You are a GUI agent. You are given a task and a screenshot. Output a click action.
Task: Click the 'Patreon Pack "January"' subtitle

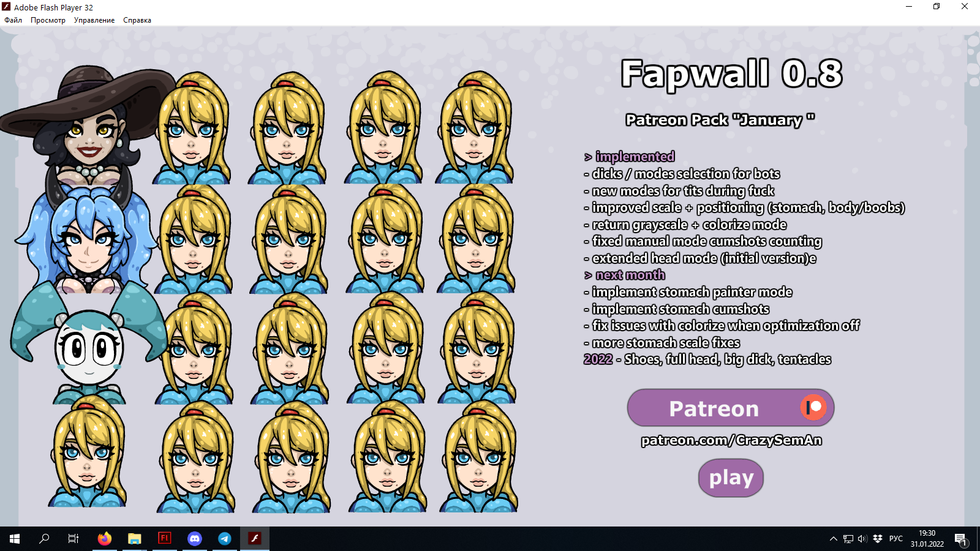pos(720,120)
